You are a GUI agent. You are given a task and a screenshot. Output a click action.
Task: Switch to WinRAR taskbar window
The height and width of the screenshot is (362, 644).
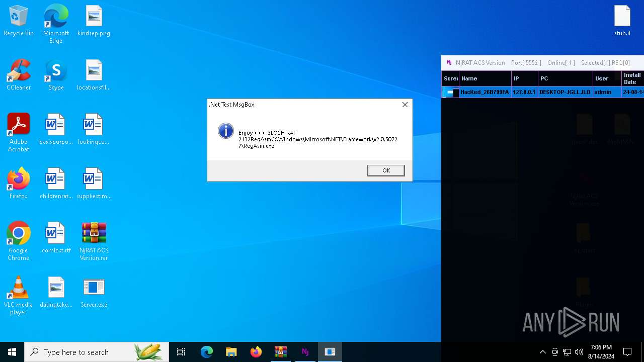pos(281,352)
